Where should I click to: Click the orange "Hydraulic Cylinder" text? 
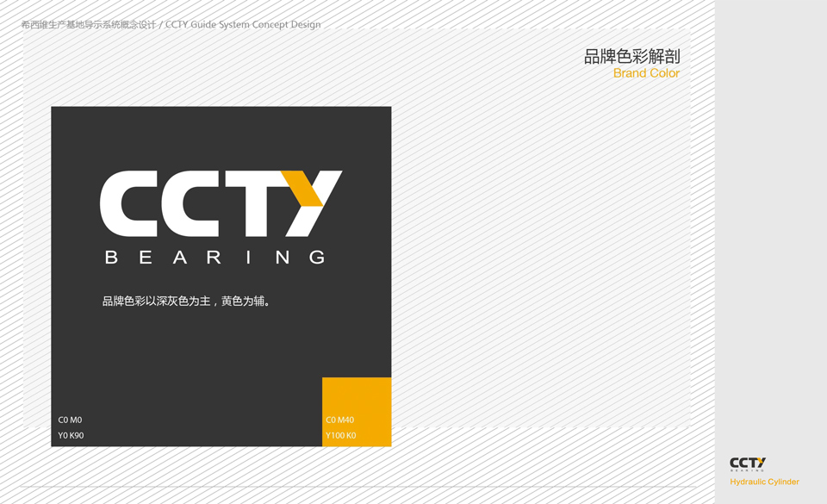(764, 482)
